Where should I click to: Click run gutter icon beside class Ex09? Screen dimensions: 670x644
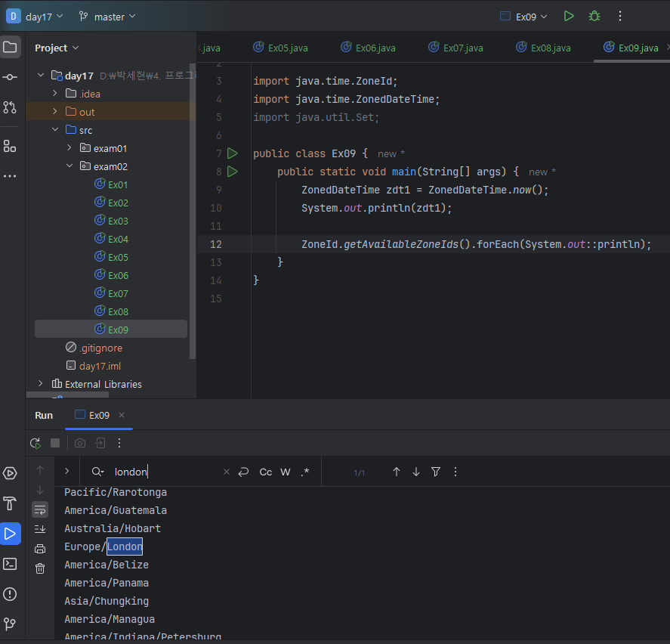233,153
